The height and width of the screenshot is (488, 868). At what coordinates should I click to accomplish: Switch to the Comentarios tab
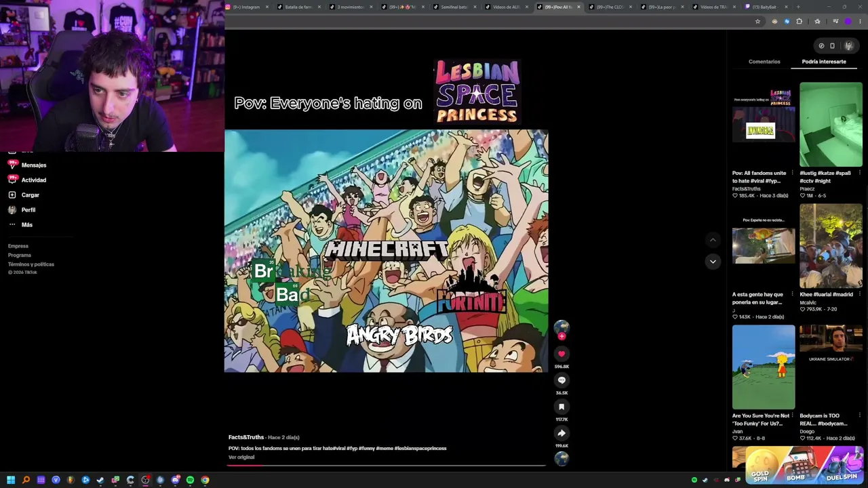pyautogui.click(x=764, y=62)
